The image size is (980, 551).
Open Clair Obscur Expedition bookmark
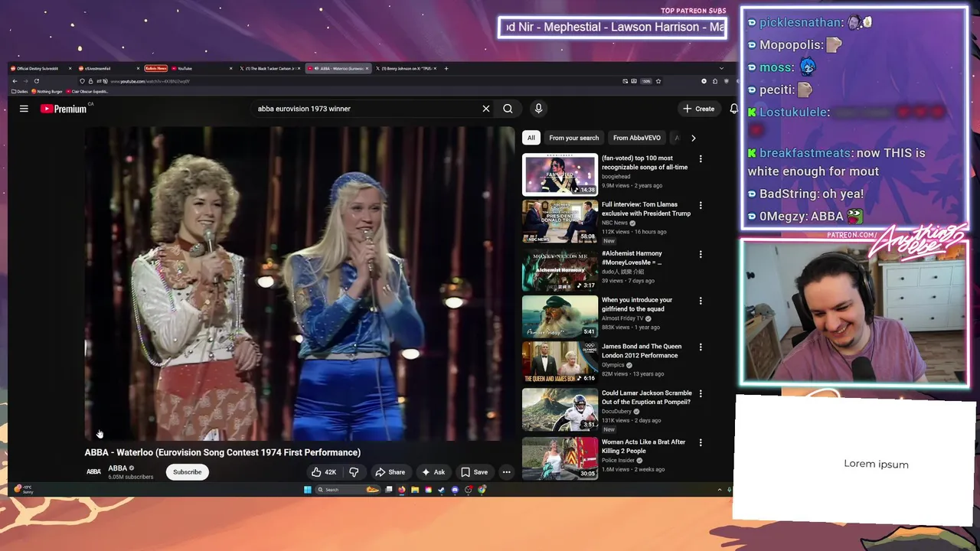[87, 91]
